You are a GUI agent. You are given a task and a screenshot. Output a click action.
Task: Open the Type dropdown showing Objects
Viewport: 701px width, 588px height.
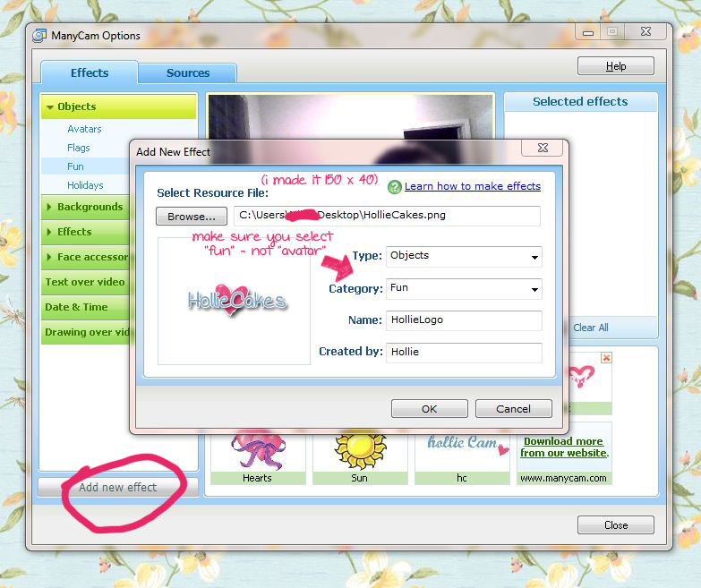pyautogui.click(x=464, y=257)
